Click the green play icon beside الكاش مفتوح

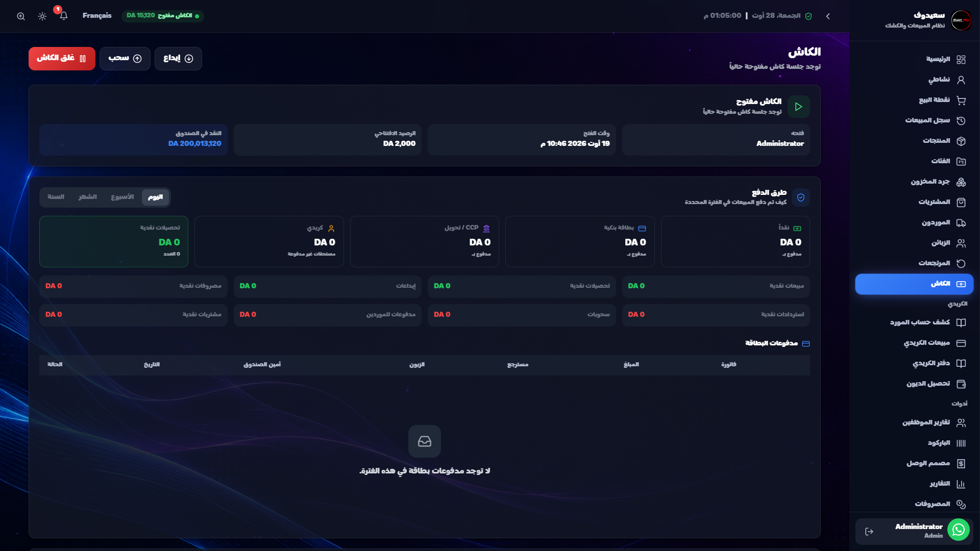point(798,107)
